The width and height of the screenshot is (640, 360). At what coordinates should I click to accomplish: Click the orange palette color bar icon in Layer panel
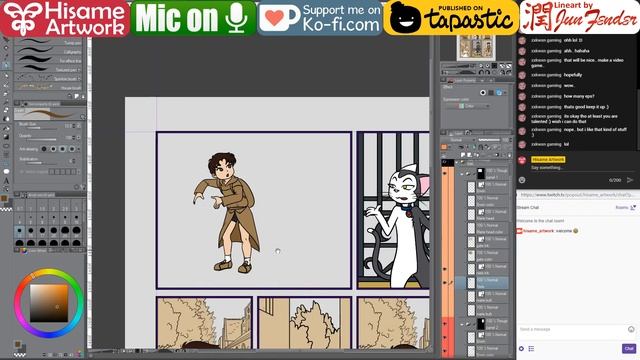click(444, 147)
